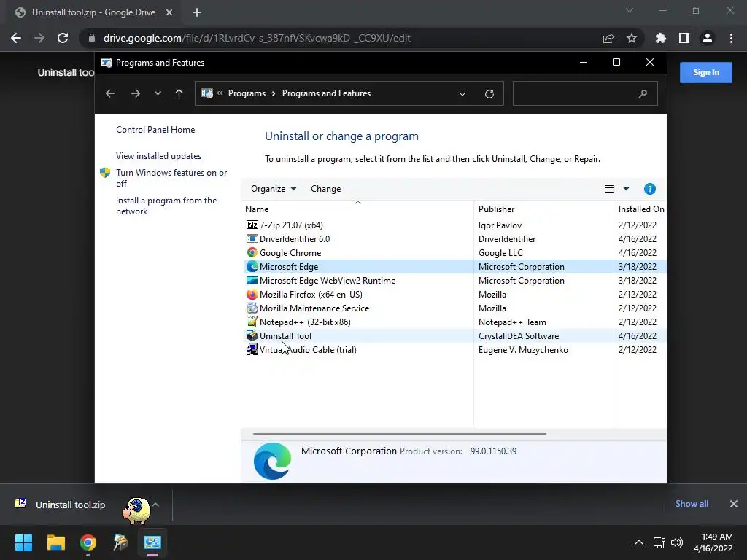Click the Edge WebView2 Runtime icon
747x560 pixels.
click(x=252, y=280)
